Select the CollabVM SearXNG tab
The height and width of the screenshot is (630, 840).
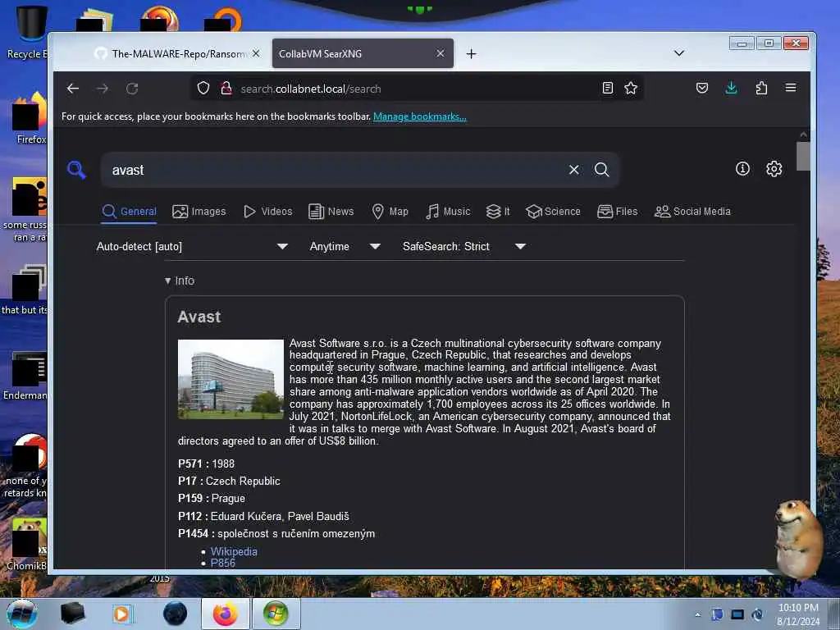pyautogui.click(x=363, y=53)
